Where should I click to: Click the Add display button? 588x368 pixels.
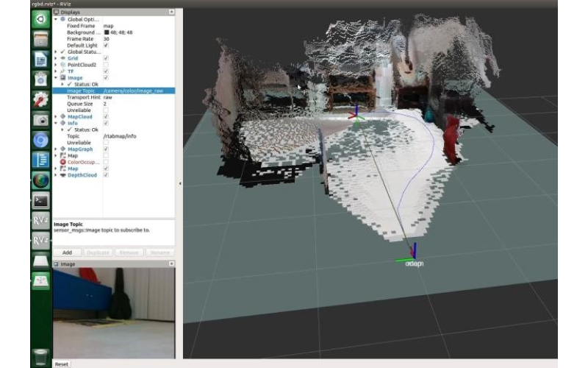click(x=67, y=252)
